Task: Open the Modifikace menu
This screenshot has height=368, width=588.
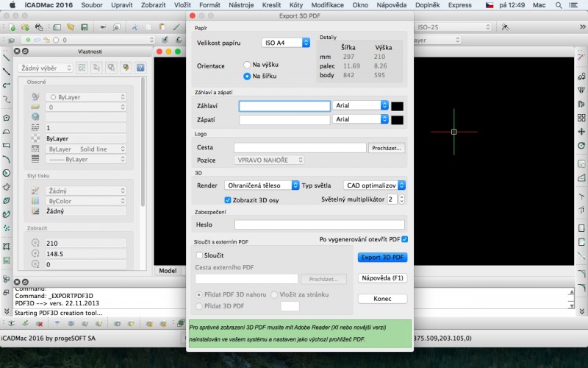Action: [327, 5]
